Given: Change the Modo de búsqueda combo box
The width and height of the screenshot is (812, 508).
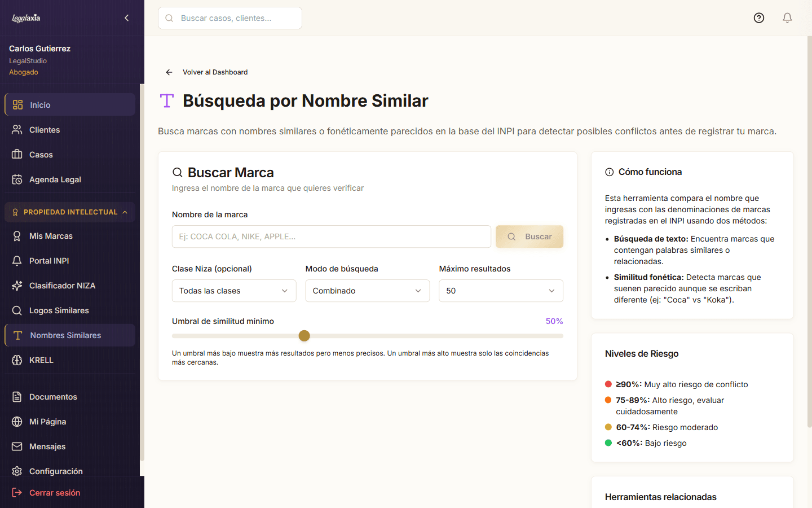Looking at the screenshot, I should (x=367, y=291).
